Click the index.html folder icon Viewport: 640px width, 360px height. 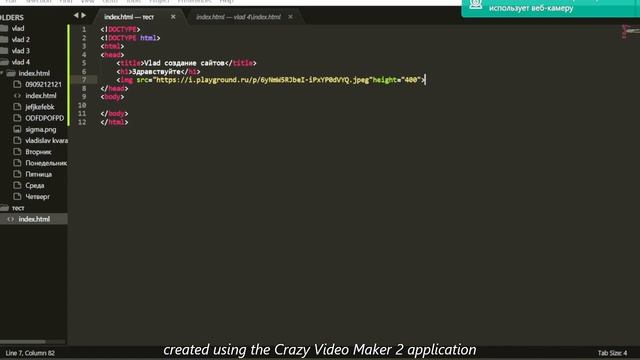[x=11, y=73]
